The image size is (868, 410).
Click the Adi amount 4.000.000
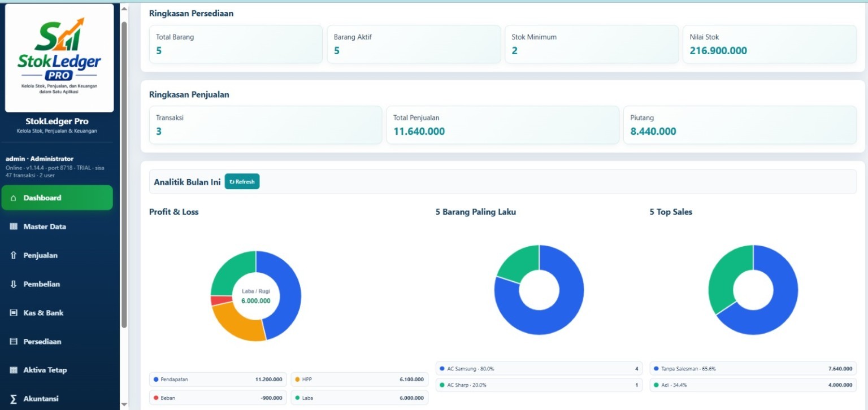pyautogui.click(x=840, y=385)
